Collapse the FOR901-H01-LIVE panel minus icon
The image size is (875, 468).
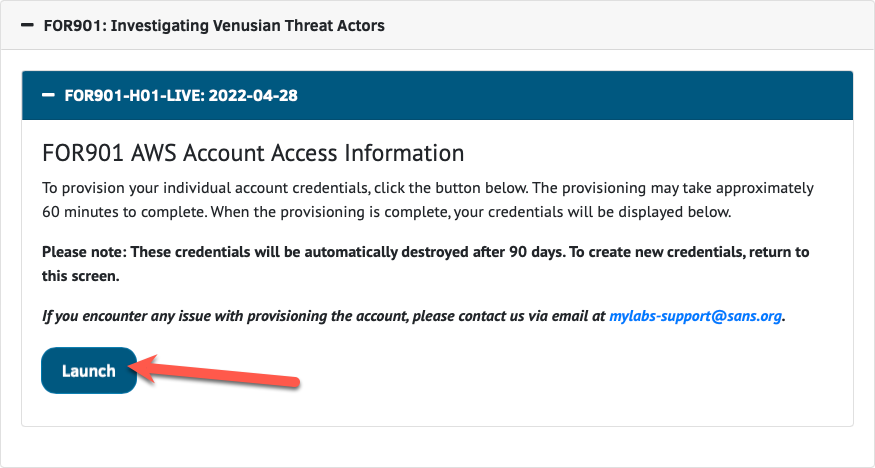coord(47,96)
